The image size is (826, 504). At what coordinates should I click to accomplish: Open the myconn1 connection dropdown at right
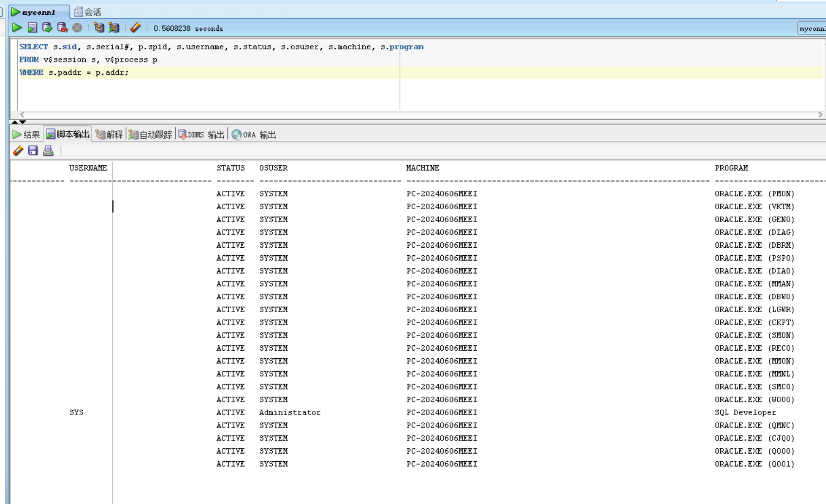tap(812, 29)
